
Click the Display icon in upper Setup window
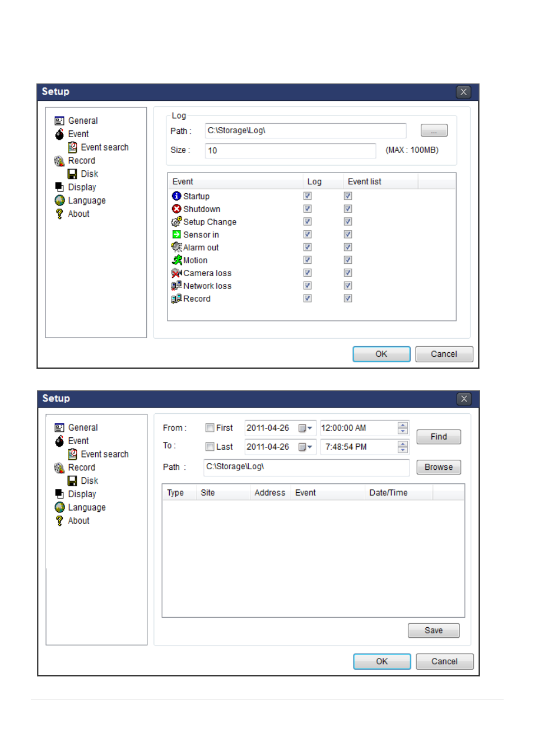59,187
